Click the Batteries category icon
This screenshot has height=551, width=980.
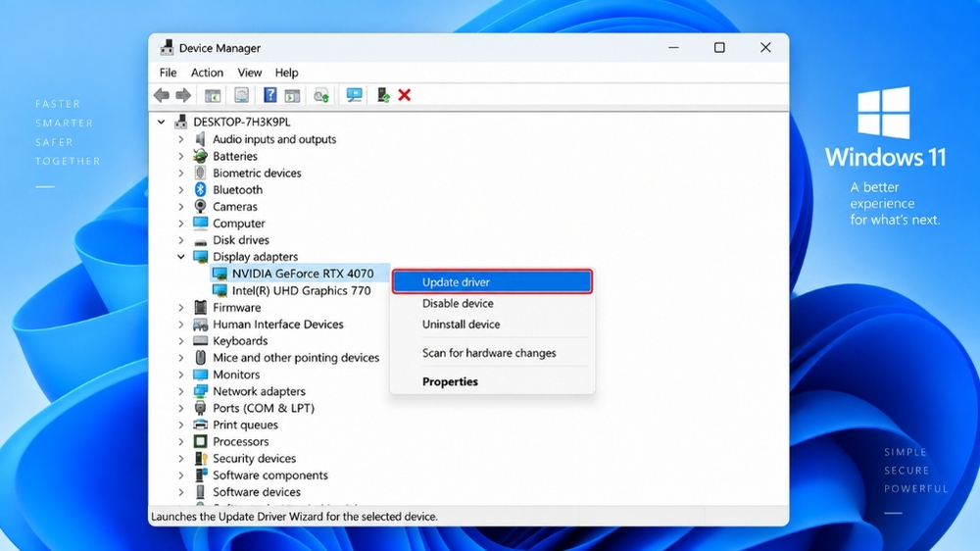coord(200,156)
